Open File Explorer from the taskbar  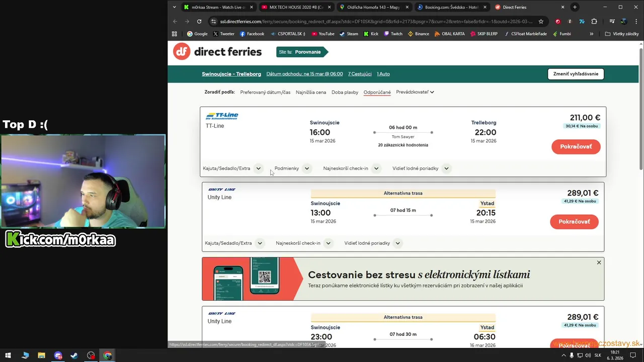pyautogui.click(x=41, y=355)
